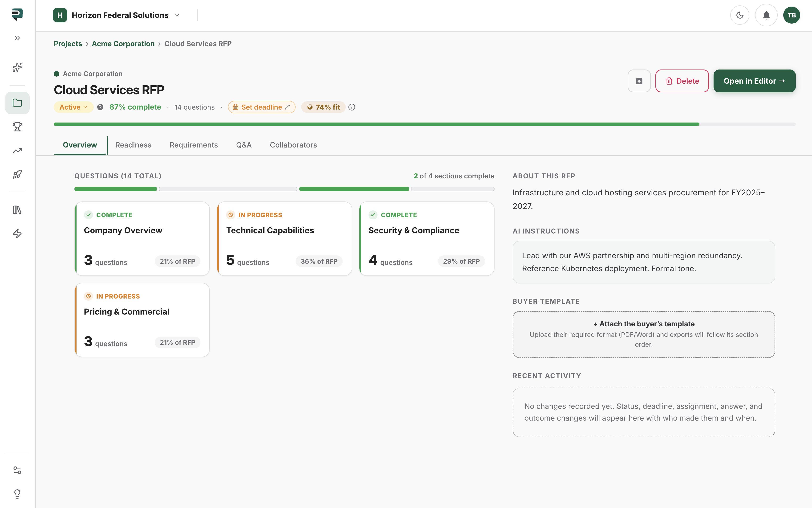The height and width of the screenshot is (508, 812).
Task: Click the '14 questions' text in header
Action: pyautogui.click(x=195, y=107)
